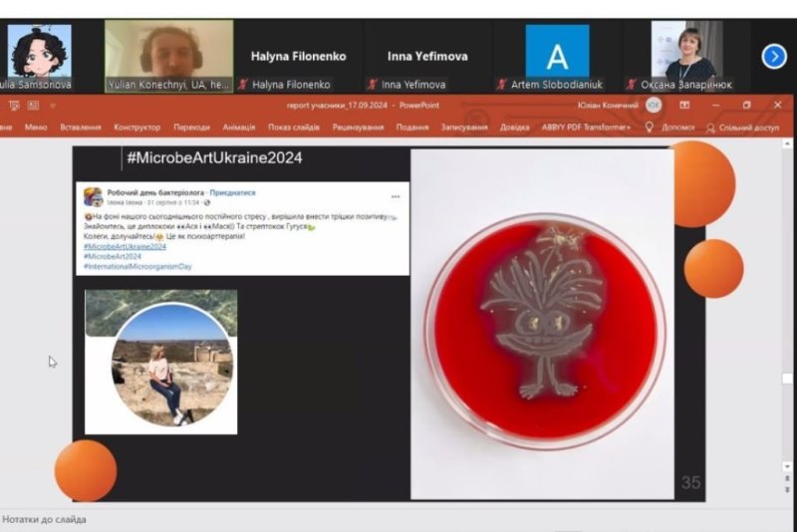
Task: Click the group avatar icon in the post
Action: (93, 197)
